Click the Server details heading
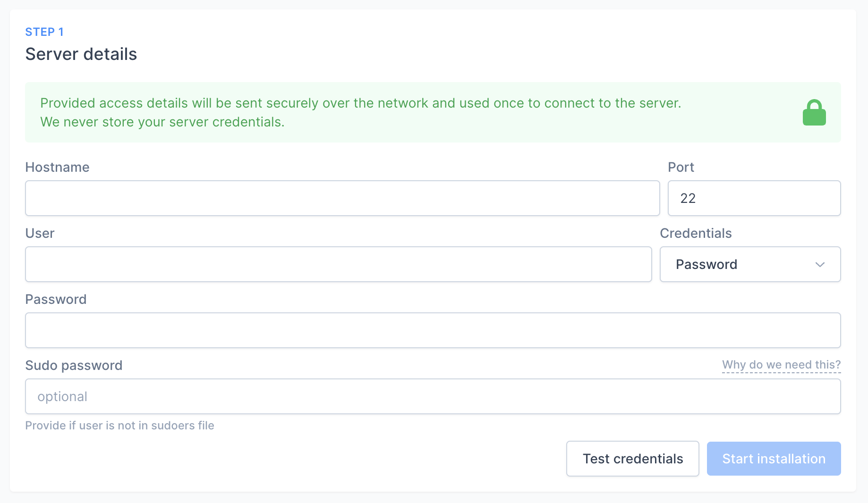 click(x=81, y=54)
